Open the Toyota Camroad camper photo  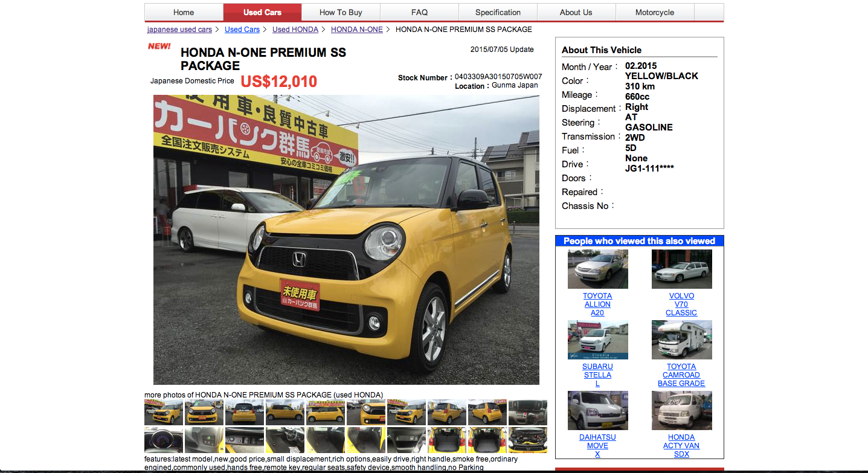(x=681, y=340)
